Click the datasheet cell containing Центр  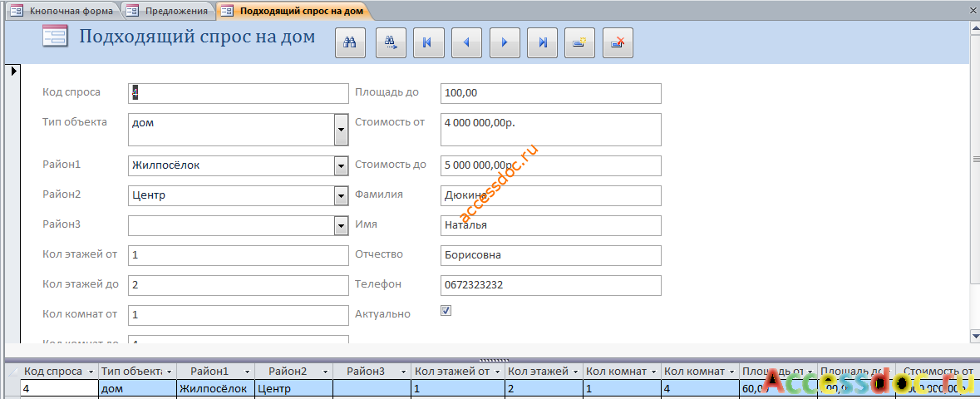point(293,387)
